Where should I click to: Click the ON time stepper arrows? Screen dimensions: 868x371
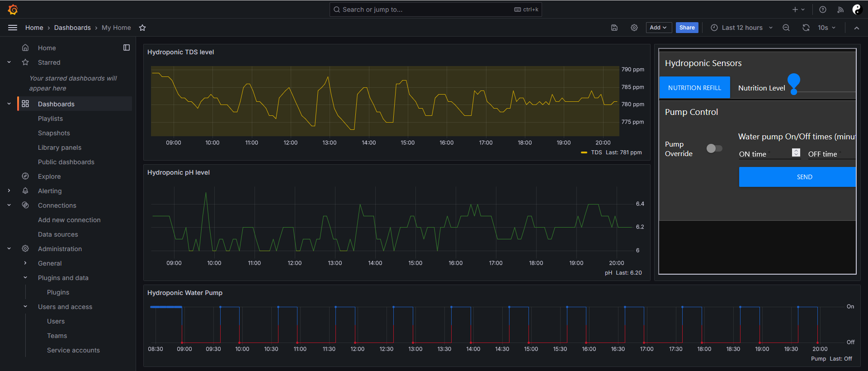tap(796, 152)
